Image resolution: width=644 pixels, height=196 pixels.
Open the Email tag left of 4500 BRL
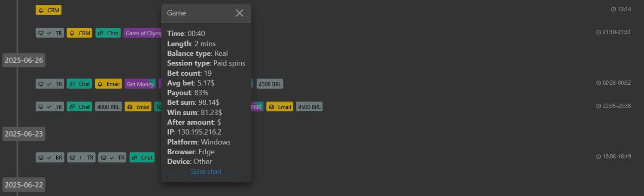pyautogui.click(x=279, y=107)
